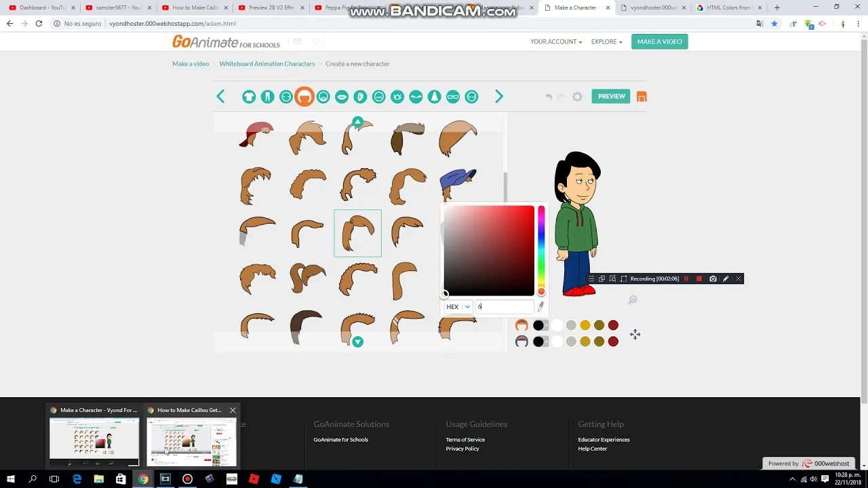Stop the Bandicam recording
The image size is (868, 488).
point(699,279)
